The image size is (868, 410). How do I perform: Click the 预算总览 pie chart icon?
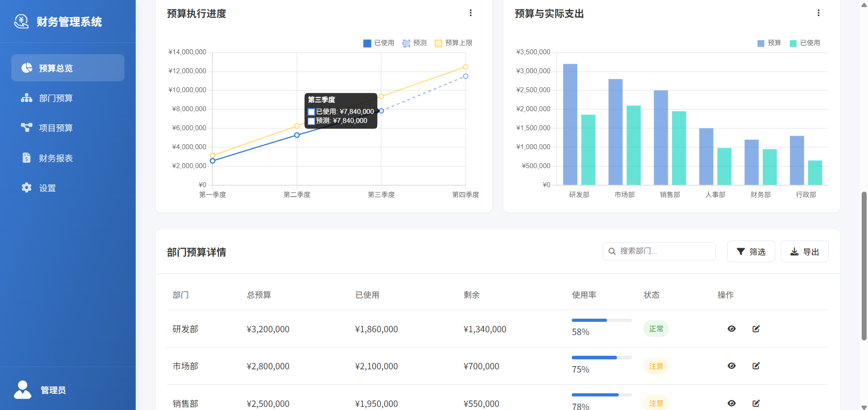27,68
